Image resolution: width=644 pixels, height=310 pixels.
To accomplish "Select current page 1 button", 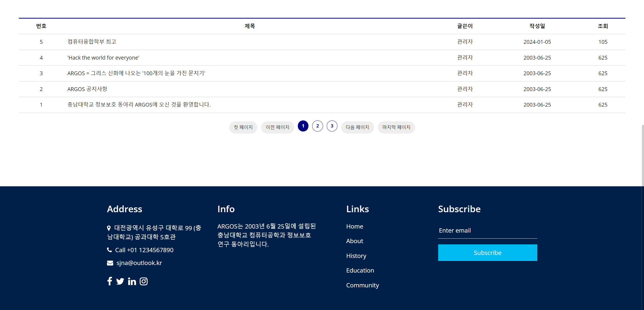I will [303, 126].
